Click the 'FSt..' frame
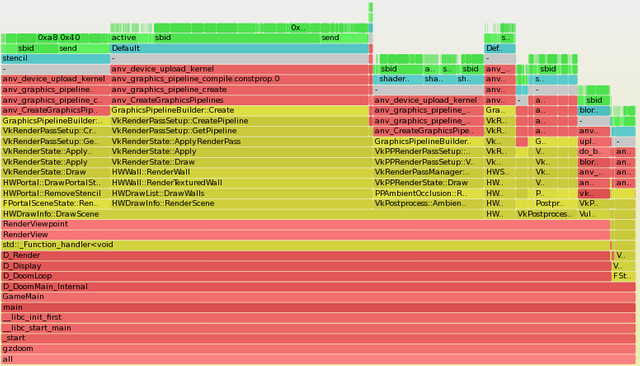The height and width of the screenshot is (366, 640). 623,276
